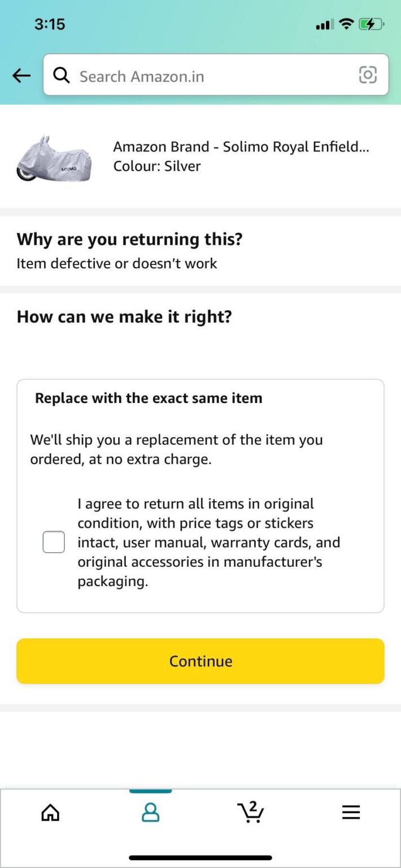Expand the truncated Solimo Royal Enfield product title
Screen dimensions: 401x868
[x=242, y=146]
